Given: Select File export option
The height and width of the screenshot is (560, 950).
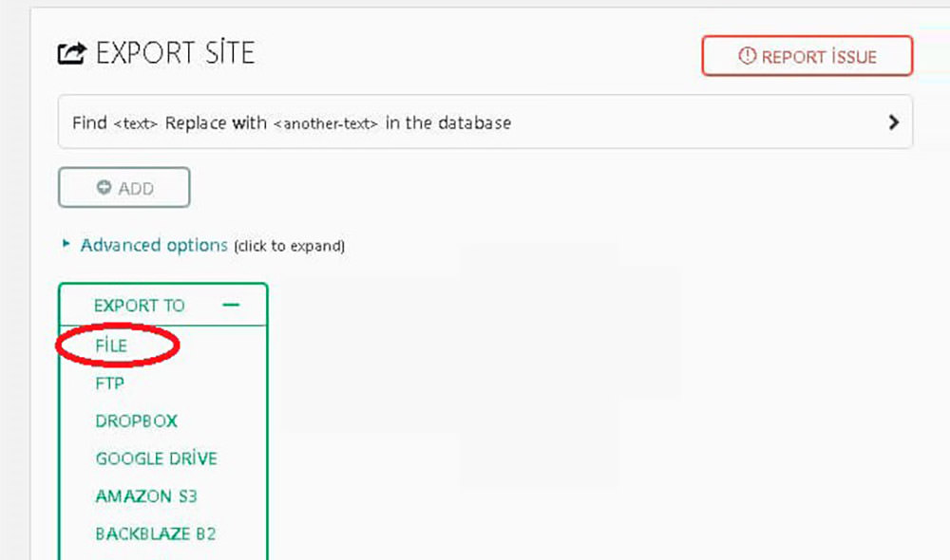Looking at the screenshot, I should pyautogui.click(x=111, y=345).
